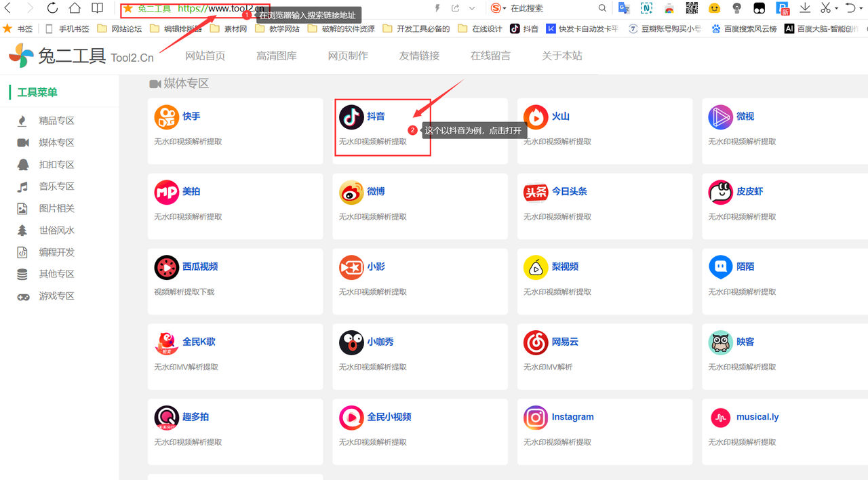
Task: Open the 友情链接 navigation item
Action: (x=419, y=56)
